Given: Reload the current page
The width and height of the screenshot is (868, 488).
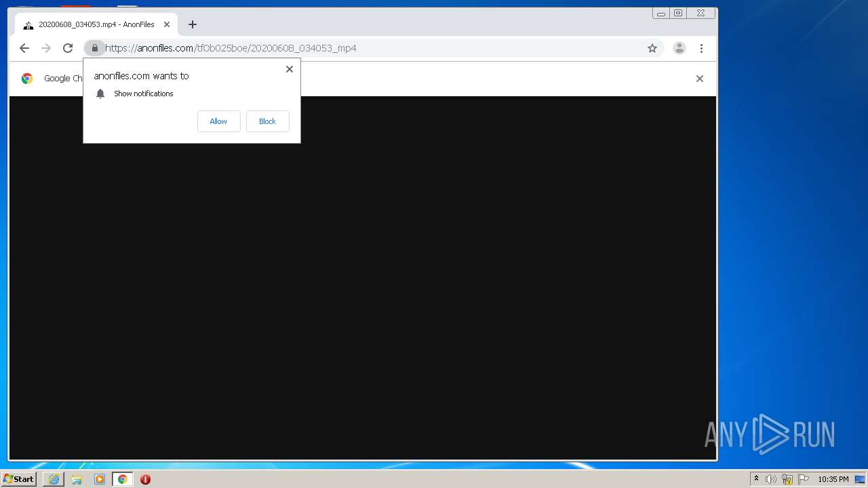Looking at the screenshot, I should click(68, 48).
